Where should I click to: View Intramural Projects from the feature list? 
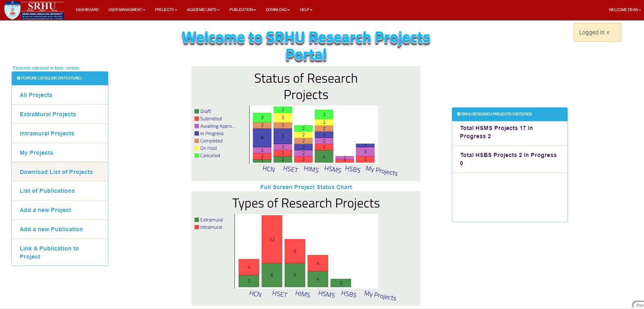pos(60,133)
